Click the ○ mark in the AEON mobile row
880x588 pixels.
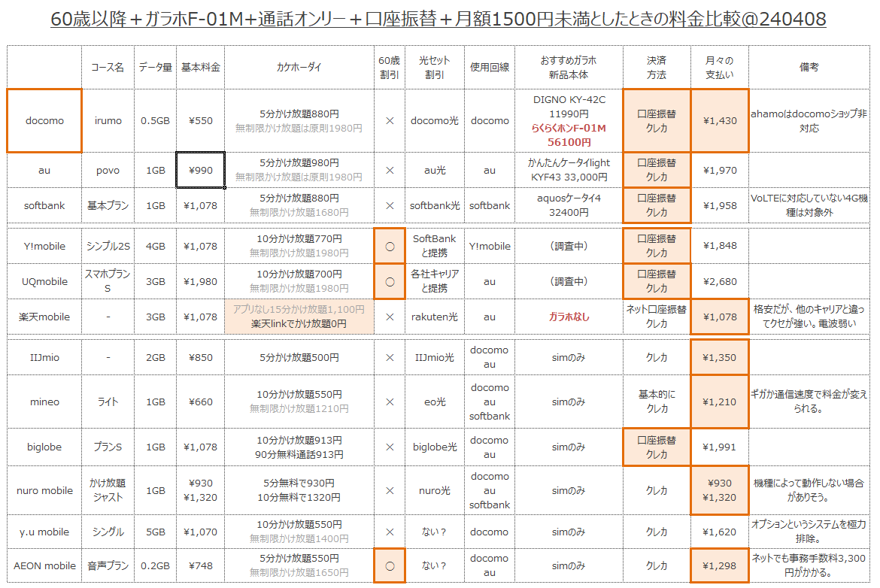(x=390, y=565)
